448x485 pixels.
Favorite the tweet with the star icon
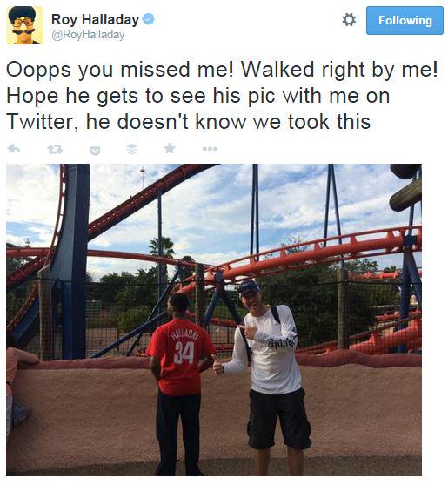pos(170,148)
